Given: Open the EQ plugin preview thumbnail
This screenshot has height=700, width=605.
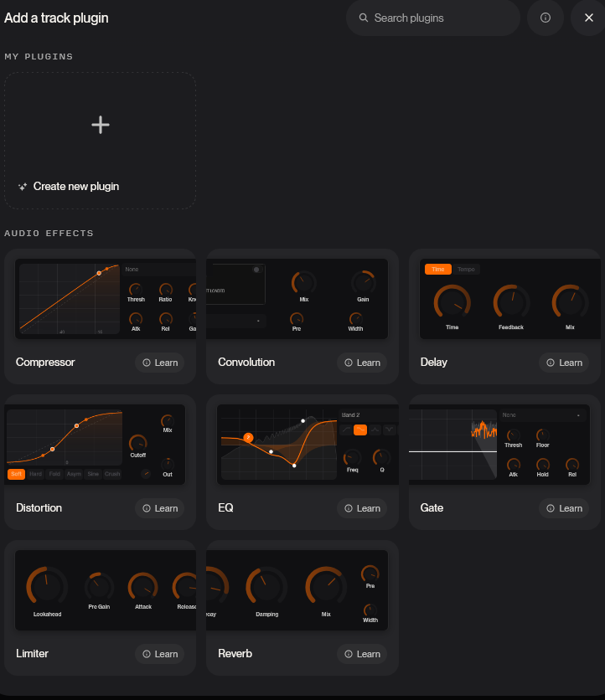Looking at the screenshot, I should (308, 445).
